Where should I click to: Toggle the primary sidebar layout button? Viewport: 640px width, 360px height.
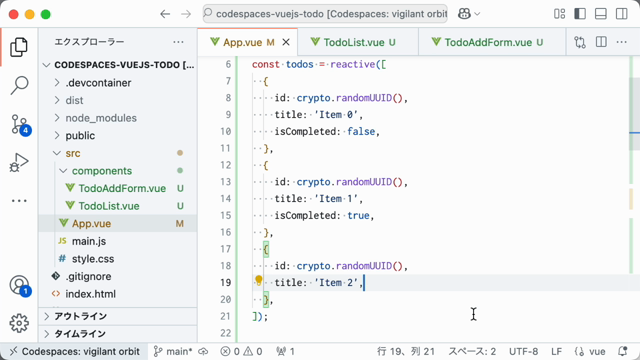(x=580, y=14)
